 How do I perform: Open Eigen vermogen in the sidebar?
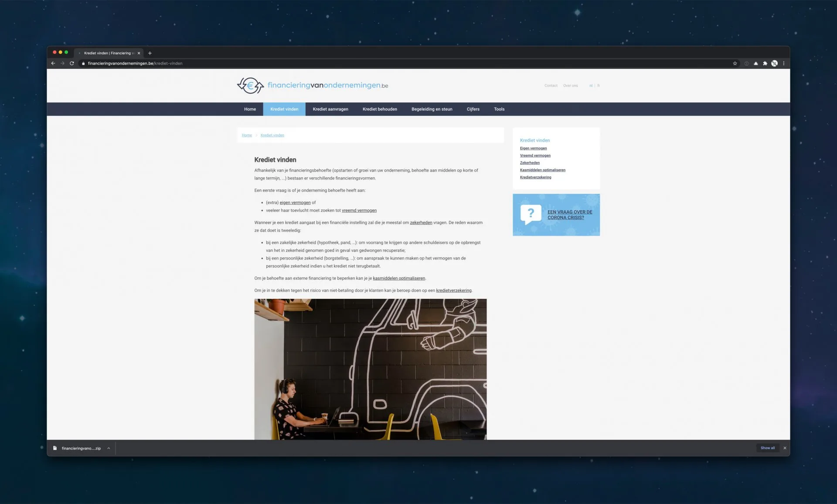click(x=533, y=148)
